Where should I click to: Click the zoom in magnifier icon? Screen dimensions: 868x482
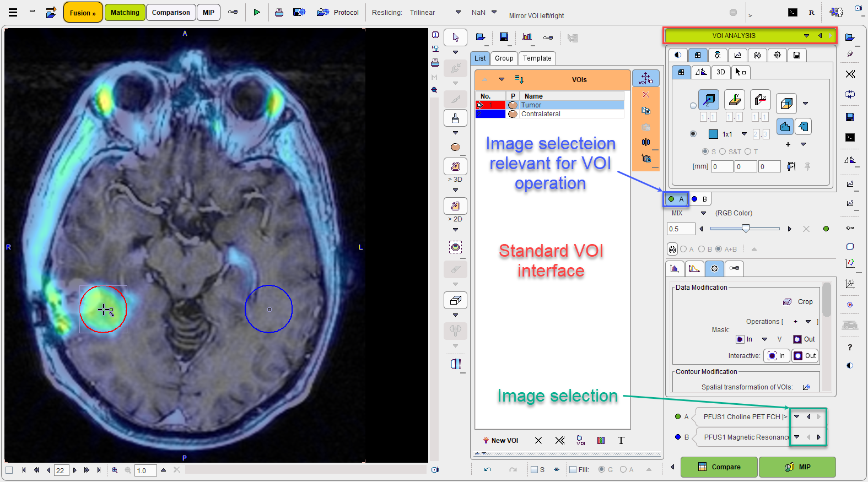click(x=115, y=470)
